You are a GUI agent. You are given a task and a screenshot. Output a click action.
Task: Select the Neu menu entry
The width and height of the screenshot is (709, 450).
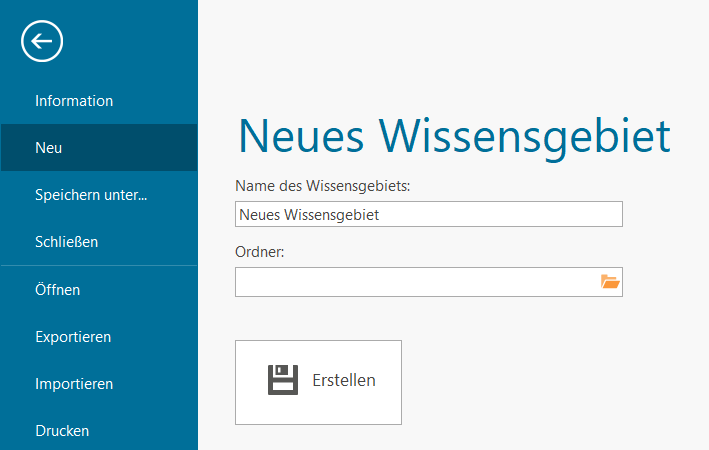pos(49,148)
